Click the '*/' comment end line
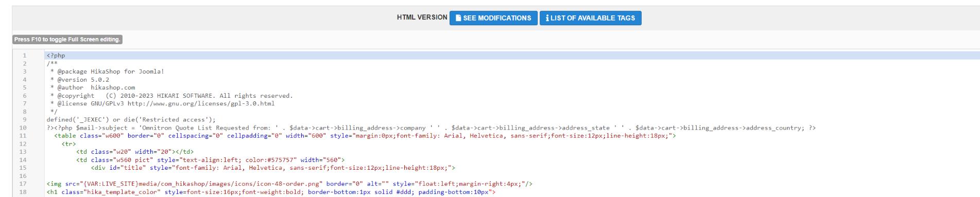This screenshot has width=980, height=197. coord(54,112)
